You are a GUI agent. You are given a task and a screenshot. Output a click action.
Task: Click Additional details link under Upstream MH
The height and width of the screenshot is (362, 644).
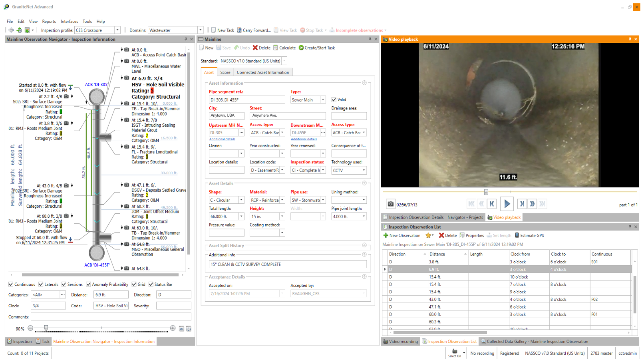(x=222, y=139)
